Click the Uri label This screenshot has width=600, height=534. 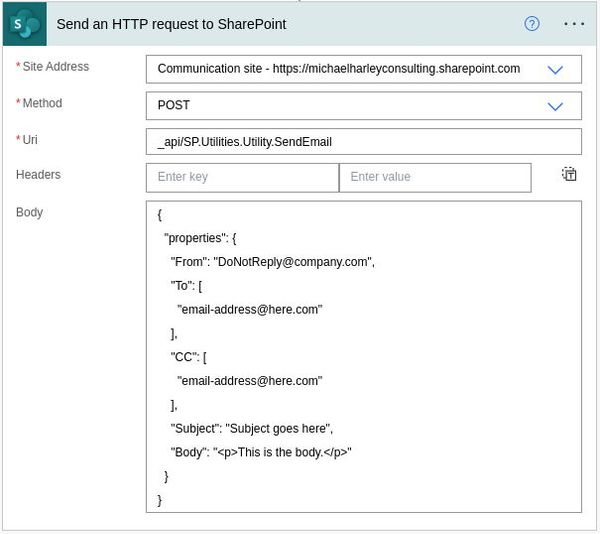(x=30, y=140)
